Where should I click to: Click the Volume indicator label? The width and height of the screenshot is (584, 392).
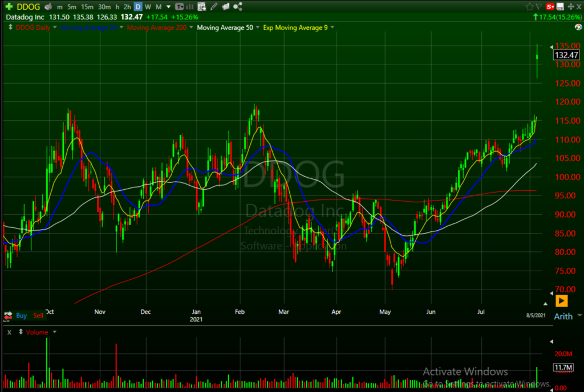37,332
